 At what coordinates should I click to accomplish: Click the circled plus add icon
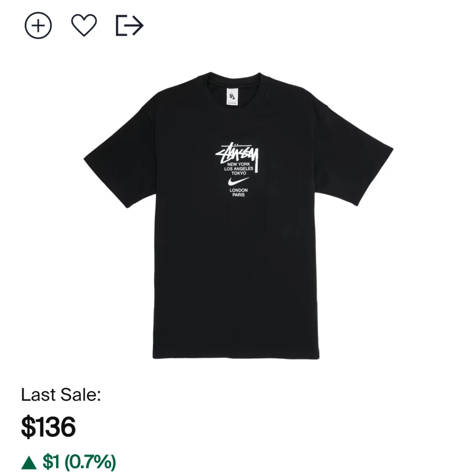pos(38,26)
